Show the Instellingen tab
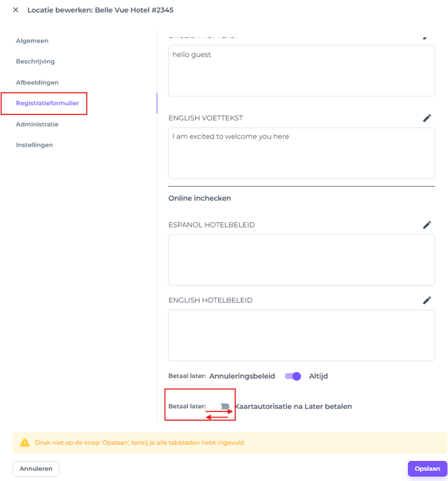 [35, 145]
